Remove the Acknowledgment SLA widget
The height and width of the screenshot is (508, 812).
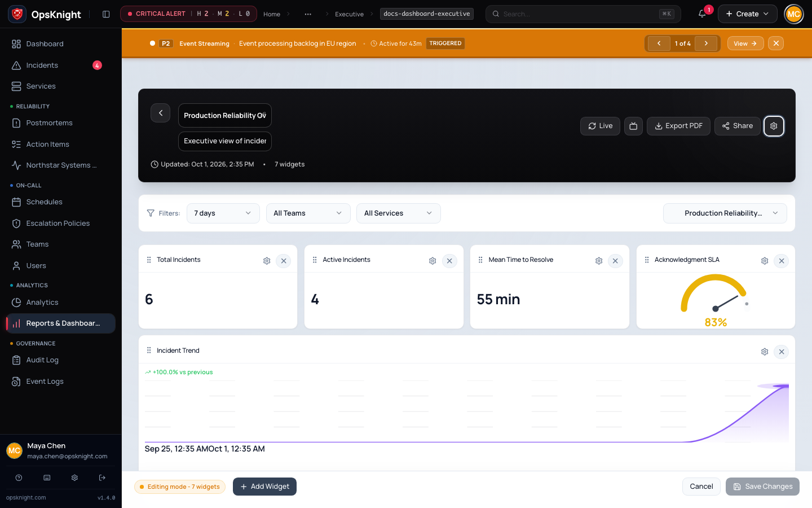point(782,261)
